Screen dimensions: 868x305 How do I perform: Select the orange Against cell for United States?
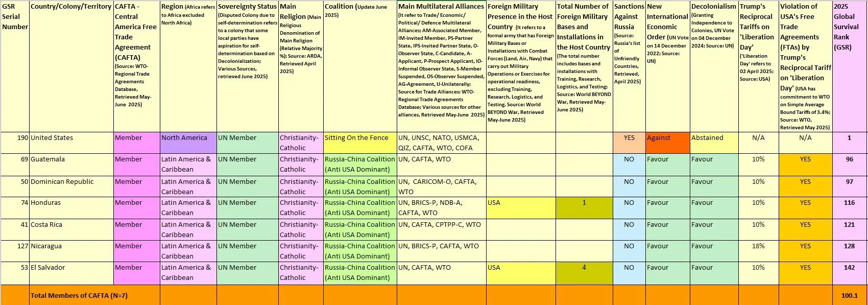point(667,143)
